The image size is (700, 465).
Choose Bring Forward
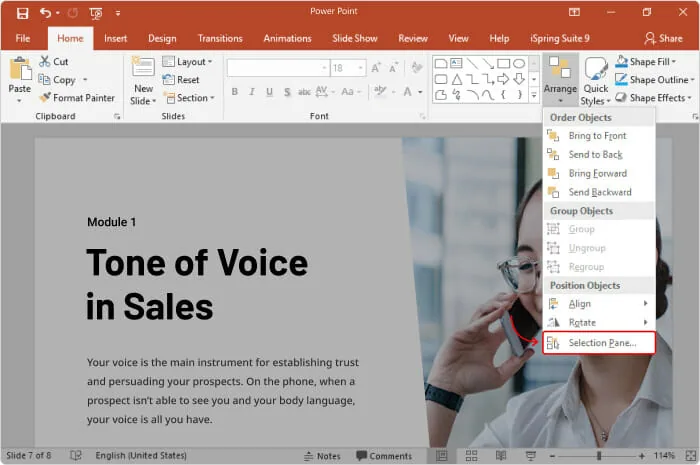tap(599, 173)
